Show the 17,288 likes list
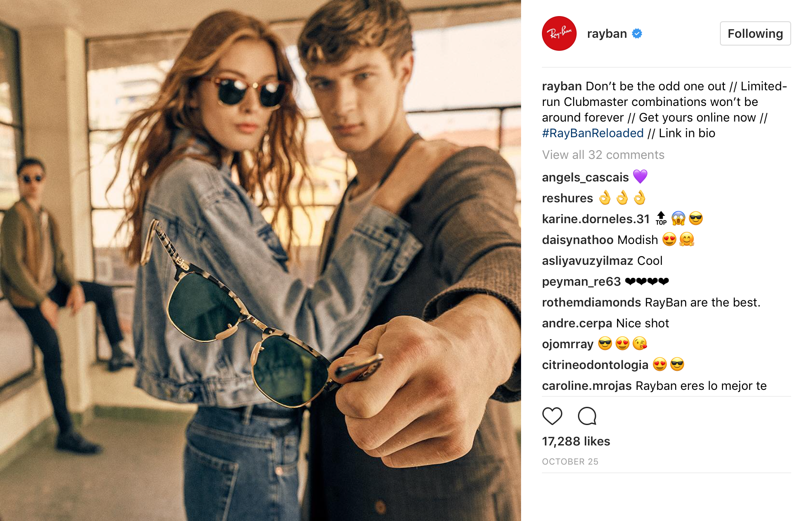This screenshot has height=521, width=812. pos(576,442)
